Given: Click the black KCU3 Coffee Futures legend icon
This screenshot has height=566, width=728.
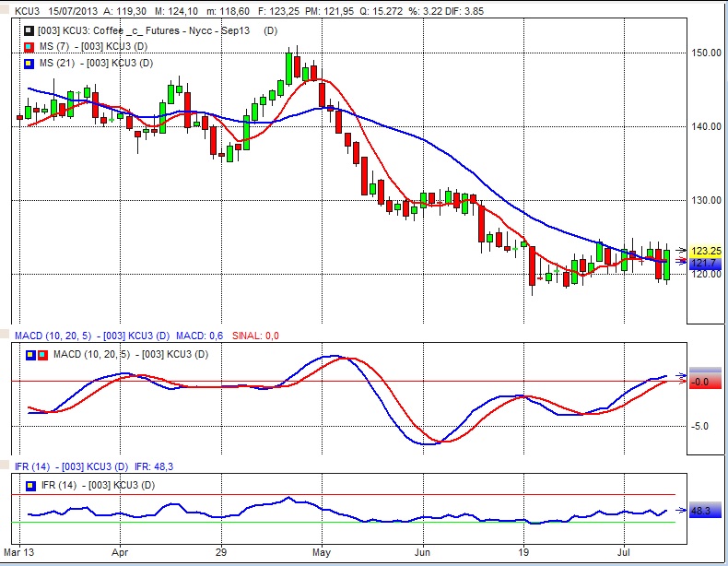Looking at the screenshot, I should [28, 30].
